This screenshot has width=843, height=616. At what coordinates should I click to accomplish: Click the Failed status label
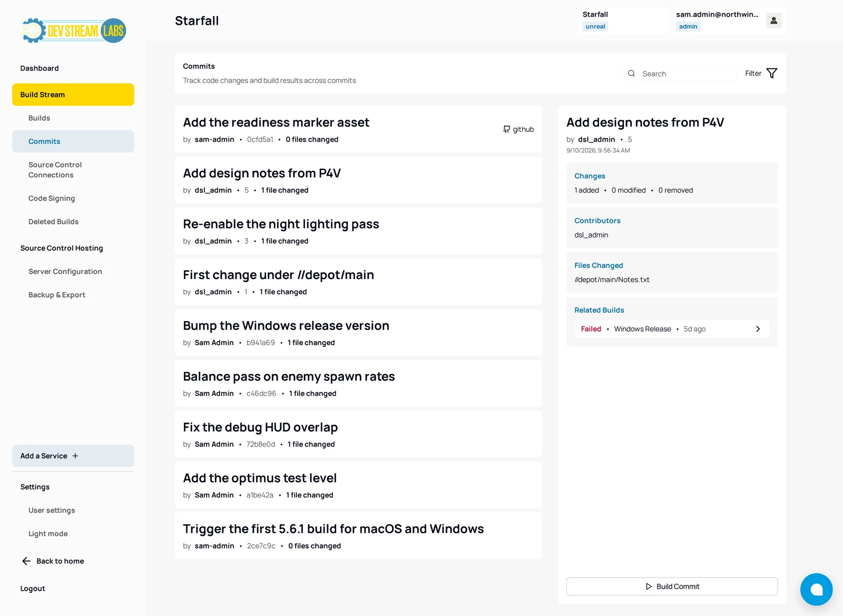(x=591, y=329)
